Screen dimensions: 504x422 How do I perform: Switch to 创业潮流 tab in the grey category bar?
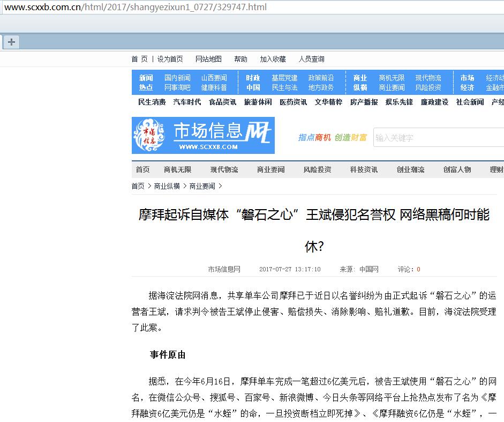[x=410, y=169]
